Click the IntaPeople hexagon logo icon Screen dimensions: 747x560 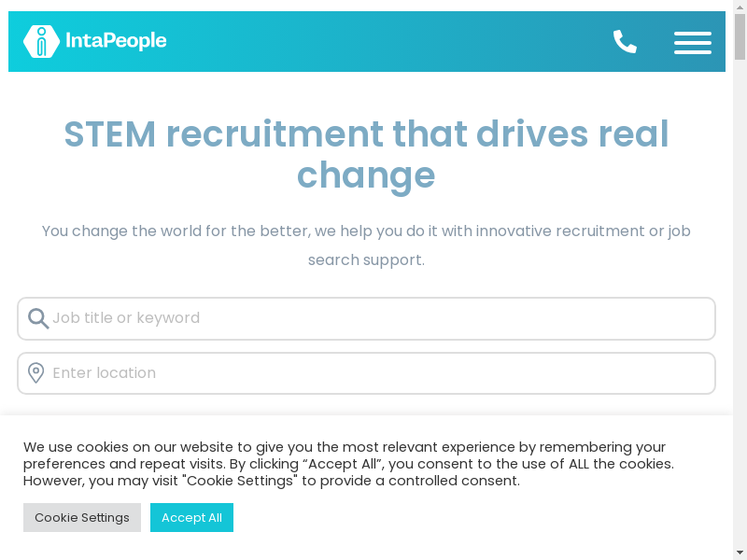tap(41, 41)
